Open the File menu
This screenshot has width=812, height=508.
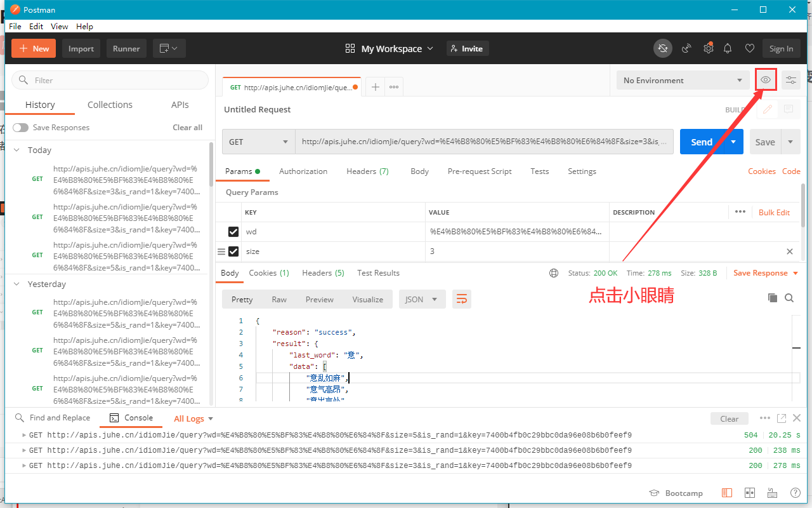15,26
